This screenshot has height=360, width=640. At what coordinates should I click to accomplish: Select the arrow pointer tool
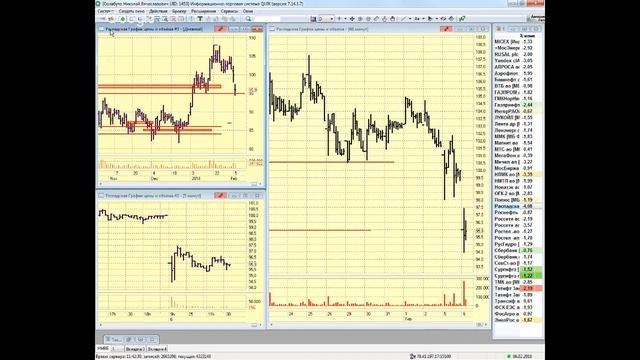430,19
